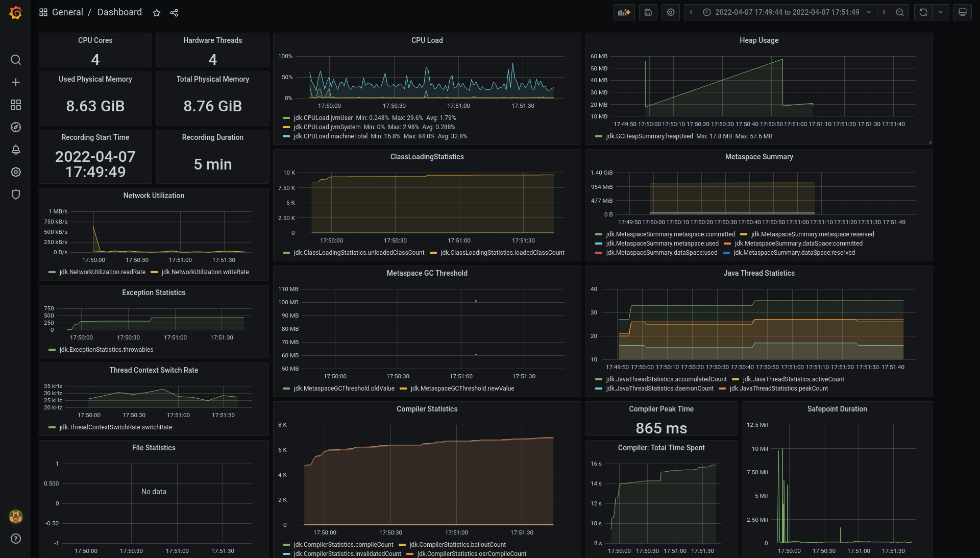The image size is (980, 558).
Task: Enable TV cycle view mode icon
Action: click(x=963, y=12)
